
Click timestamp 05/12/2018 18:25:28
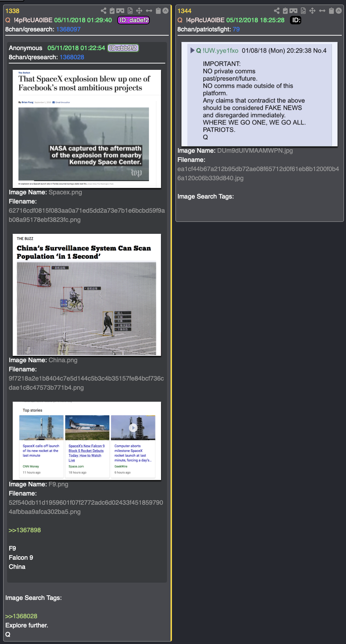pos(255,20)
